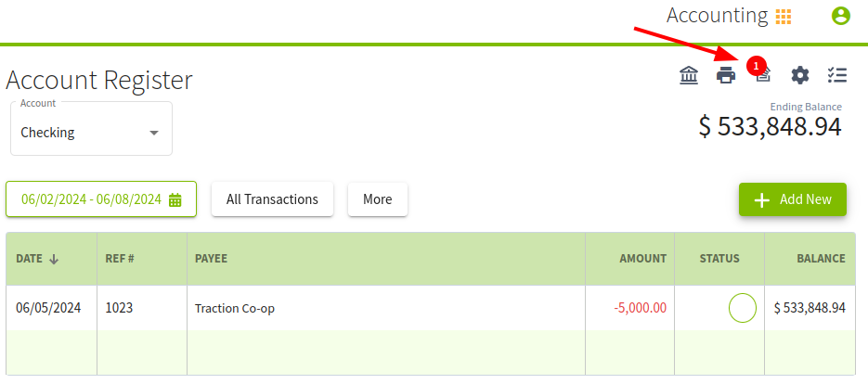Screen dimensions: 868x384
Task: Click the Traction Co-op payee cell
Action: 235,308
